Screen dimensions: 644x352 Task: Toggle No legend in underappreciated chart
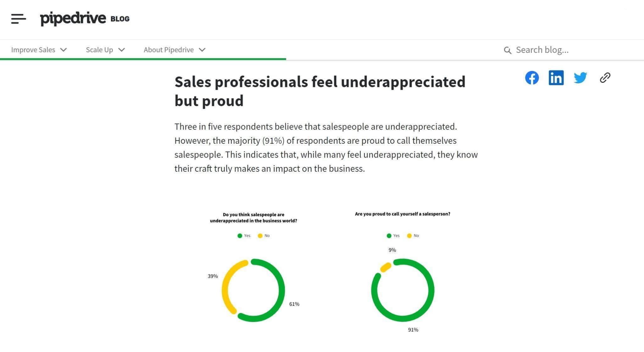pyautogui.click(x=264, y=236)
